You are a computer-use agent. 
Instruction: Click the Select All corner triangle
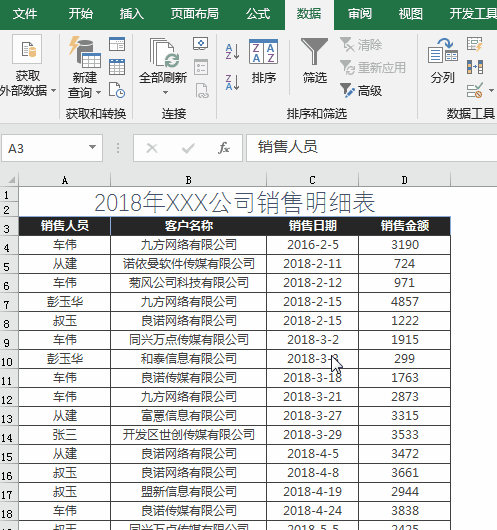[x=11, y=179]
